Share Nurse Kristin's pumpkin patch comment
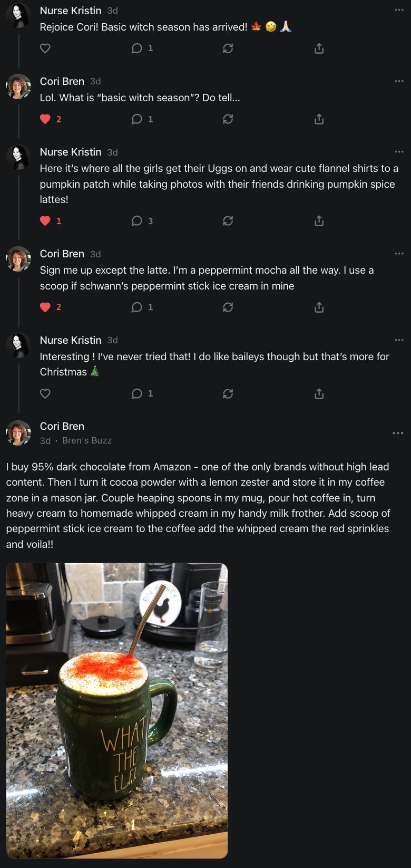The height and width of the screenshot is (868, 411). tap(319, 221)
